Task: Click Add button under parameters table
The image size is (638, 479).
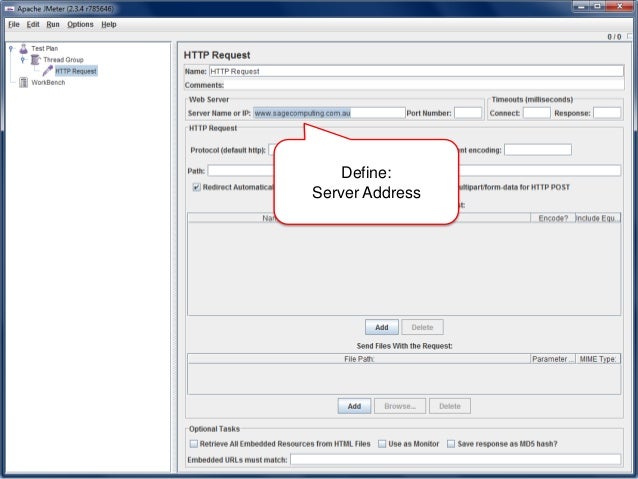Action: point(381,327)
